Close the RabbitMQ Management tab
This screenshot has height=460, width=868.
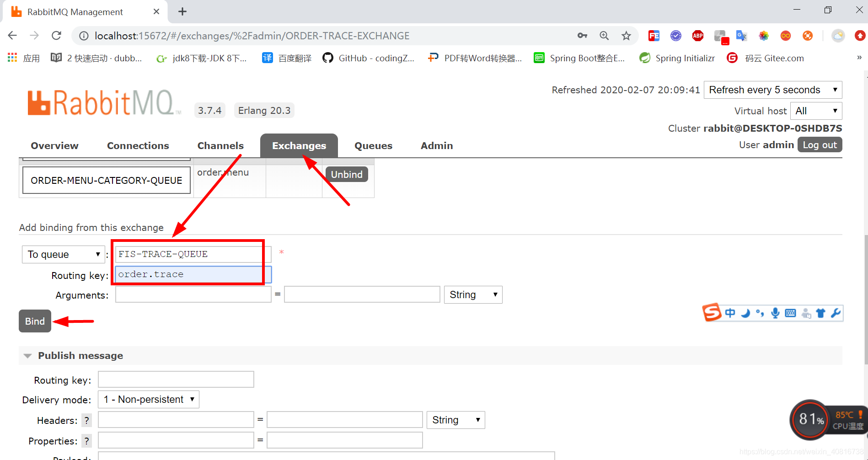coord(156,11)
